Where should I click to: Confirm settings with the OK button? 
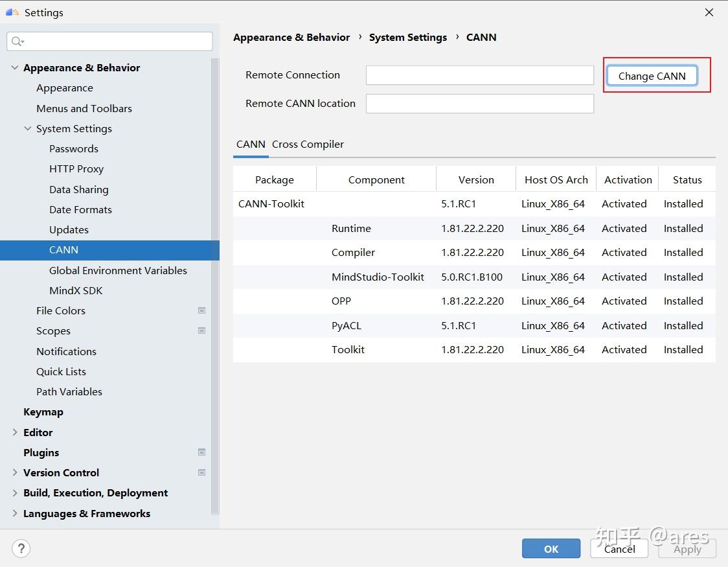[x=551, y=549]
